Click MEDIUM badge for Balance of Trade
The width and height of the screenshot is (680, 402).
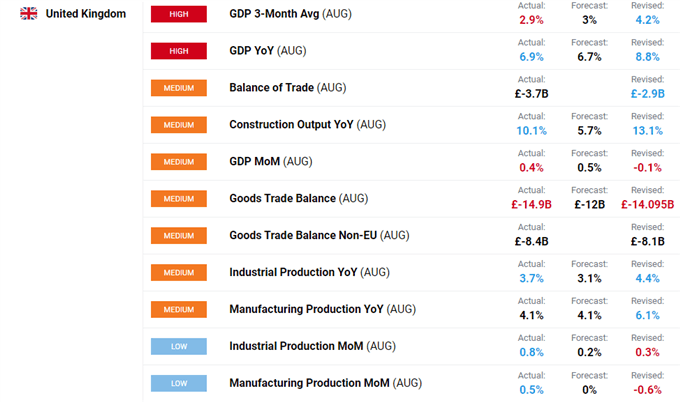pos(179,88)
